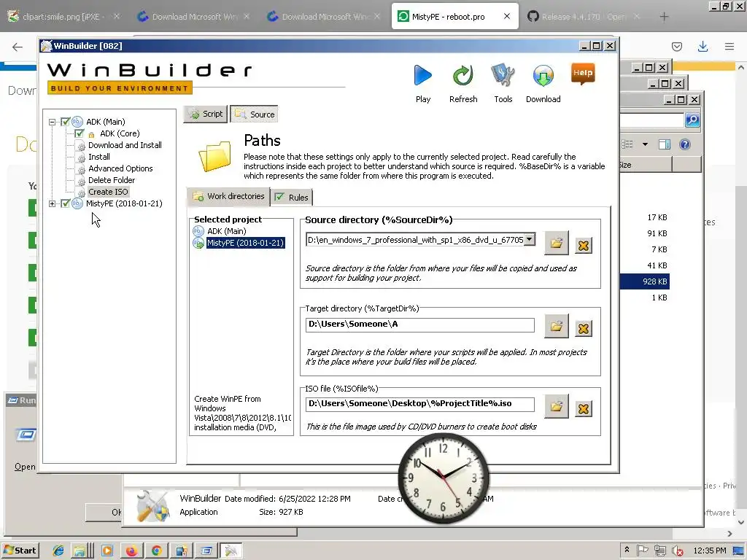Open the Source directory dropdown arrow

(x=530, y=239)
